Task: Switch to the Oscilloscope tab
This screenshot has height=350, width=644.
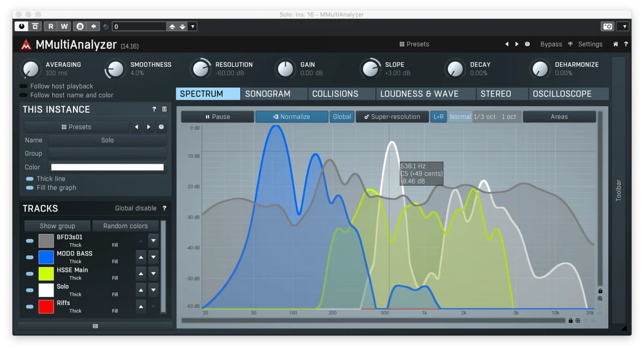Action: point(569,94)
